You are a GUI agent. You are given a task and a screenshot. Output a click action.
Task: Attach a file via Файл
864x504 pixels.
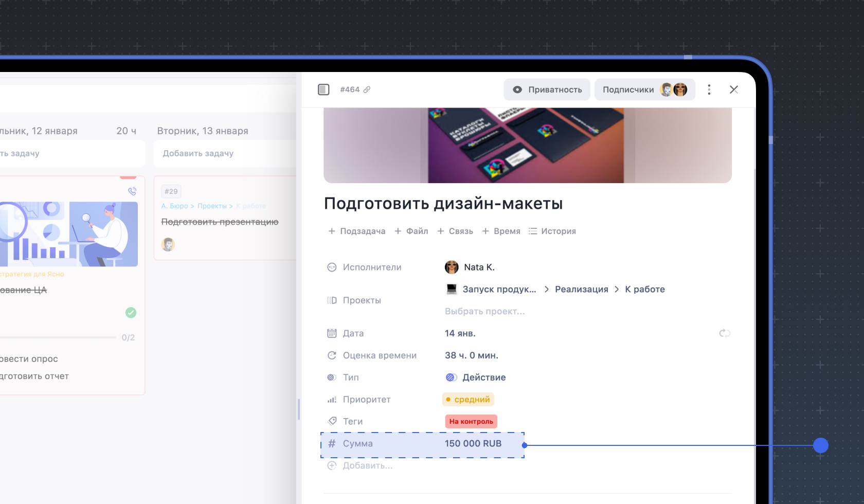pos(411,231)
